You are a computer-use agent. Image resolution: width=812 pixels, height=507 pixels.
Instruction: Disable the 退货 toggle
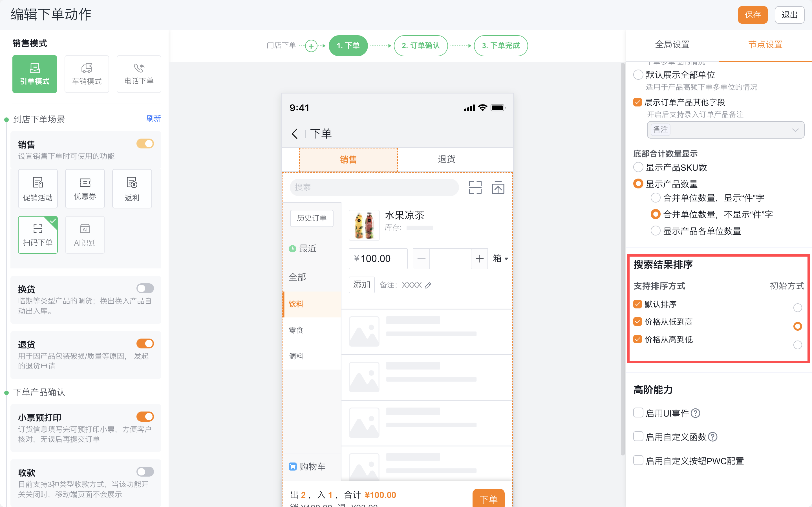click(145, 343)
